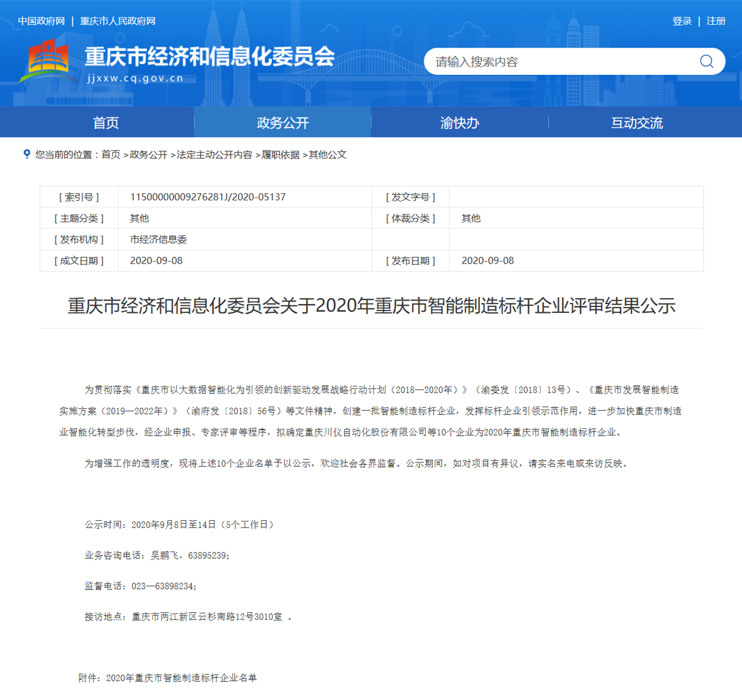742x700 pixels.
Task: Click the 发文字号 label cell
Action: coord(411,197)
